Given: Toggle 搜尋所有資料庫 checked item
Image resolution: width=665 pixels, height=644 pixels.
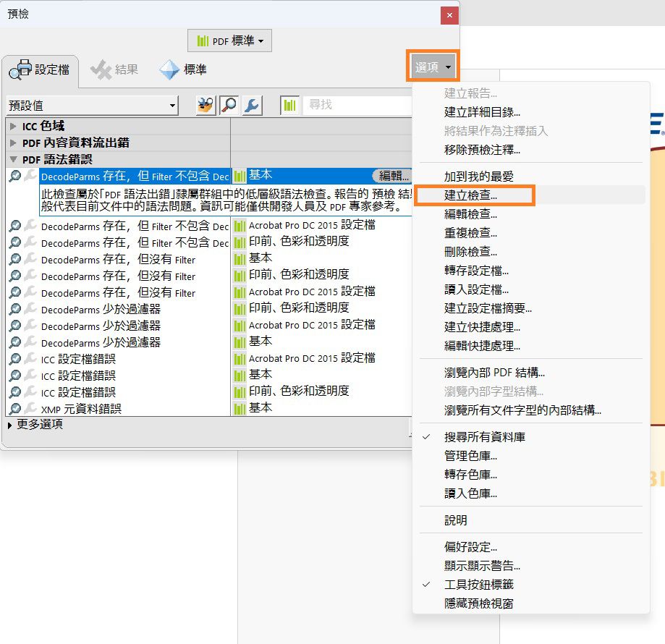Looking at the screenshot, I should 484,437.
